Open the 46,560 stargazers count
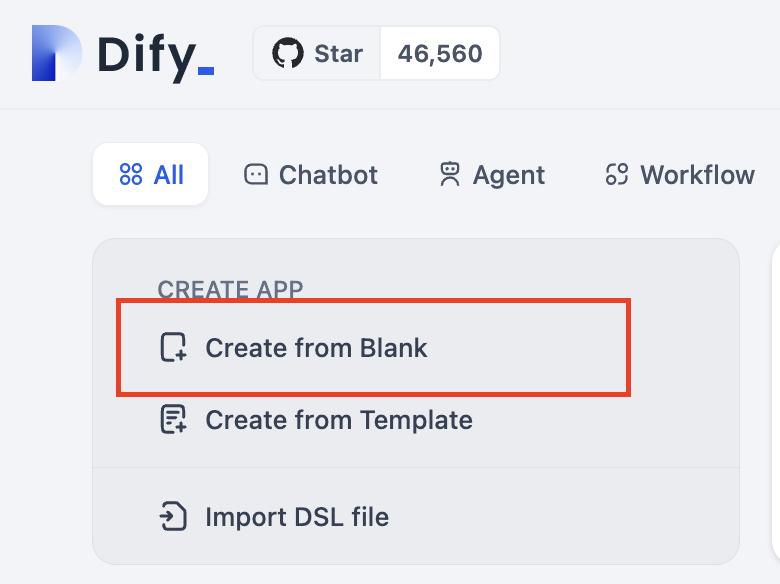The height and width of the screenshot is (584, 780). pyautogui.click(x=440, y=53)
